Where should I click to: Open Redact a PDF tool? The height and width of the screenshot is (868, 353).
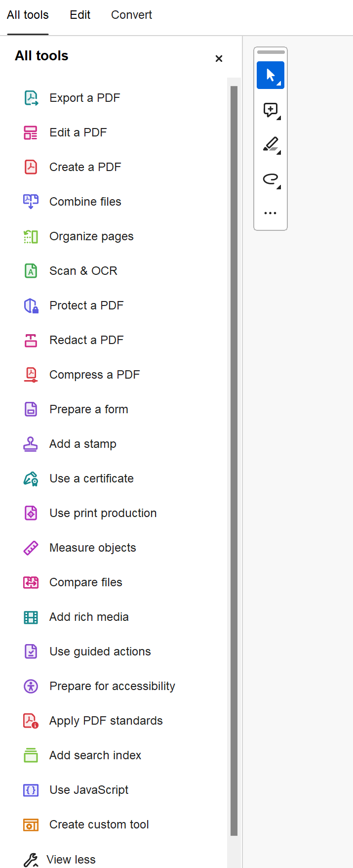click(86, 340)
